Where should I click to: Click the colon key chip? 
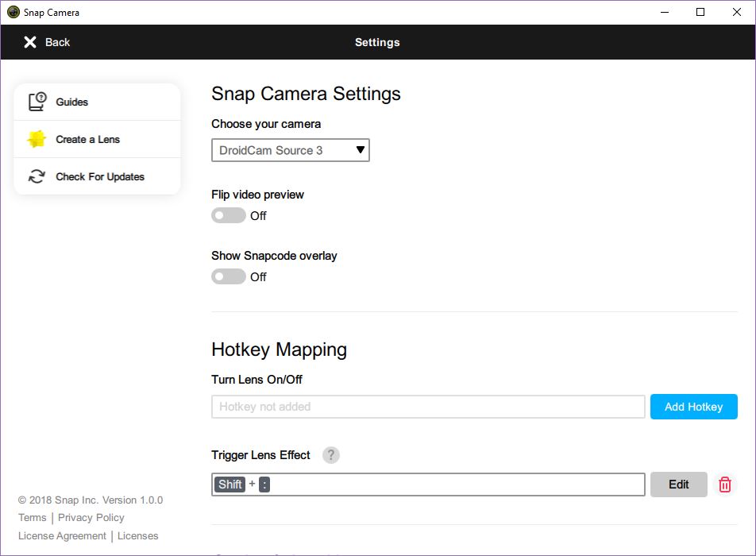pyautogui.click(x=264, y=485)
